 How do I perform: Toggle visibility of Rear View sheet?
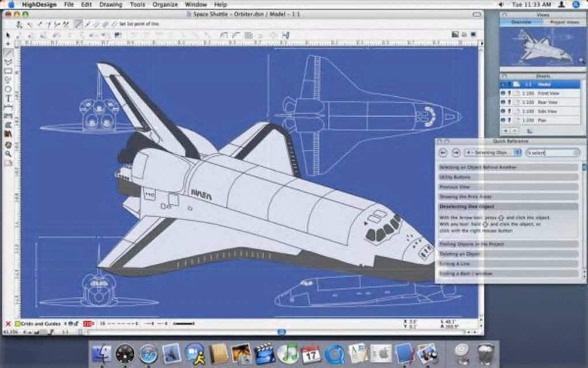click(503, 102)
